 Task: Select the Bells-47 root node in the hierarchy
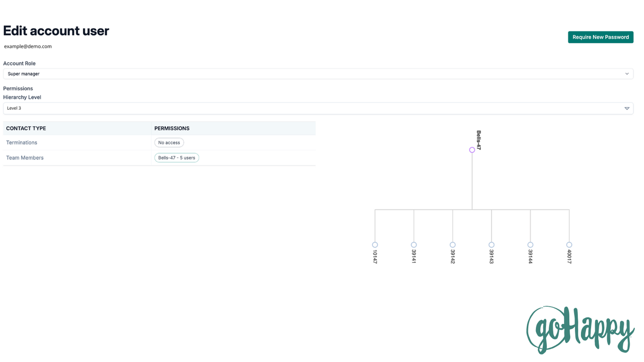click(472, 150)
